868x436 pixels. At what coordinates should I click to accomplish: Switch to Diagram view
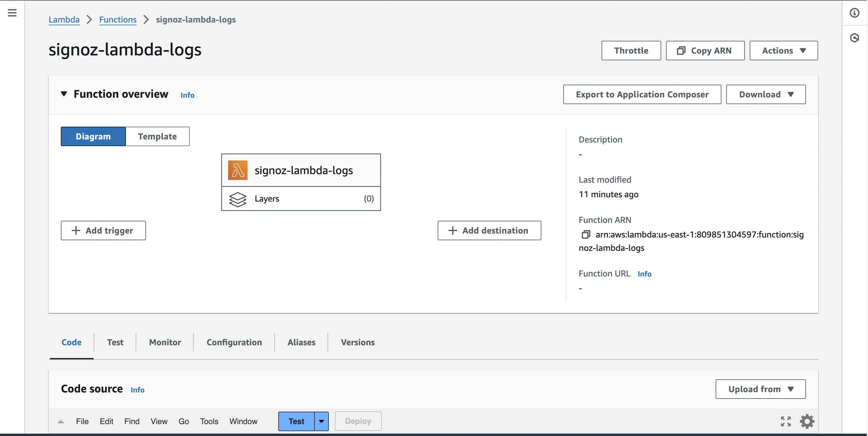[x=93, y=137]
